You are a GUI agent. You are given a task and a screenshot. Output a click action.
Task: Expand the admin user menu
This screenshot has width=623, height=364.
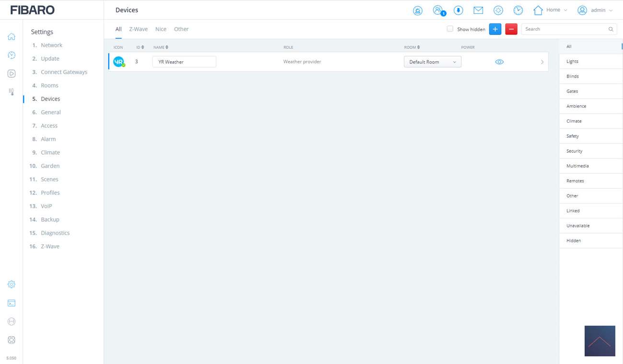[x=595, y=10]
